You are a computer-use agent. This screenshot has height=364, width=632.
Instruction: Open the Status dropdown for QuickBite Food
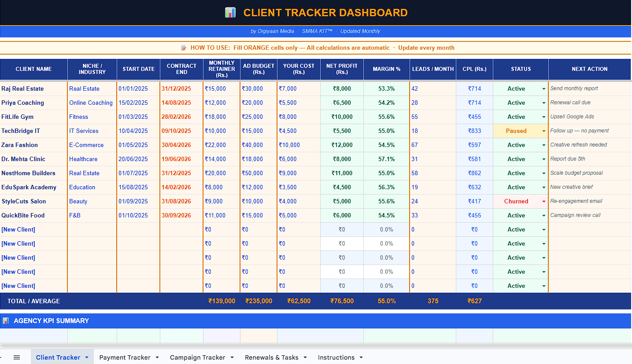[544, 216]
